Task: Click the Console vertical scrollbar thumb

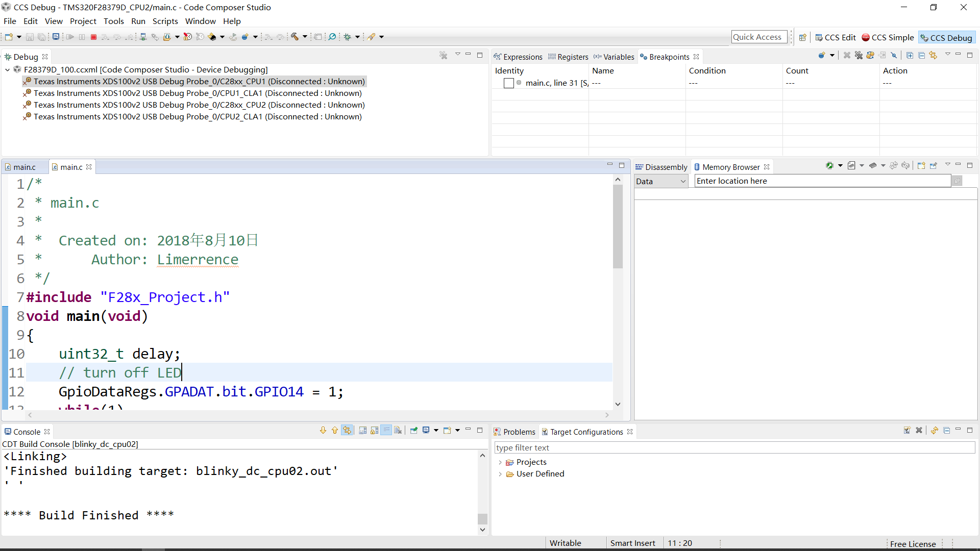Action: coord(482,519)
